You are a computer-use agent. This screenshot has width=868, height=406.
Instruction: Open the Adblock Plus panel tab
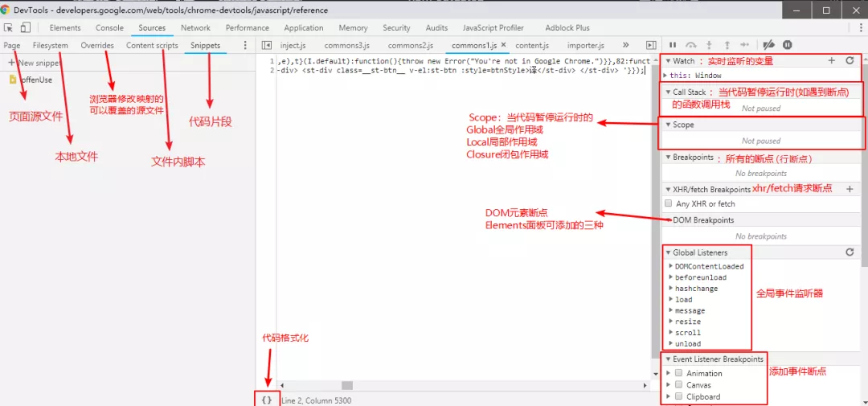[567, 27]
